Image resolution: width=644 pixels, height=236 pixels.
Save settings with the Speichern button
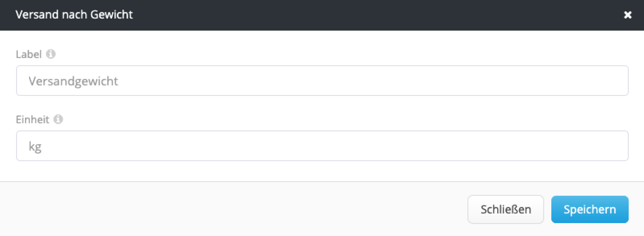590,210
